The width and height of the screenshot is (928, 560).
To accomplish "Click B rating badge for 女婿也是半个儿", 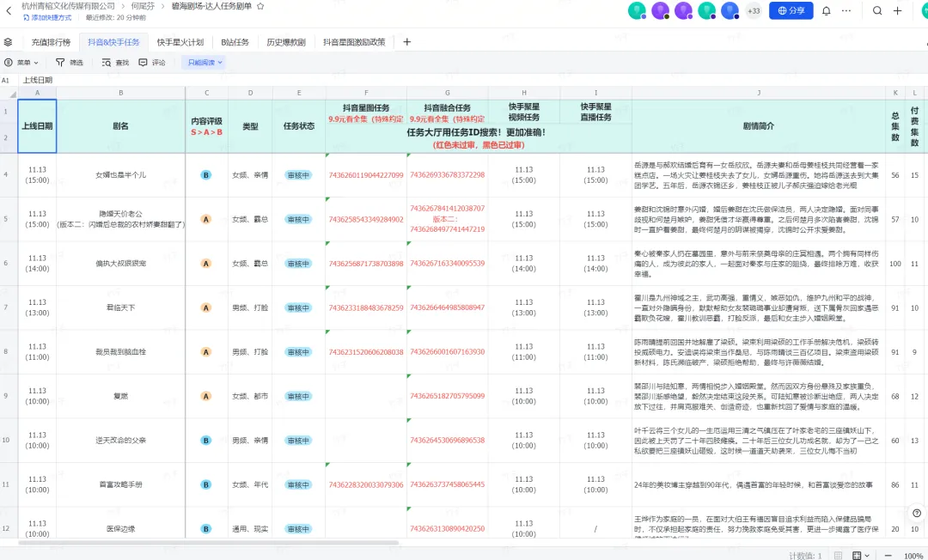I will tap(206, 175).
